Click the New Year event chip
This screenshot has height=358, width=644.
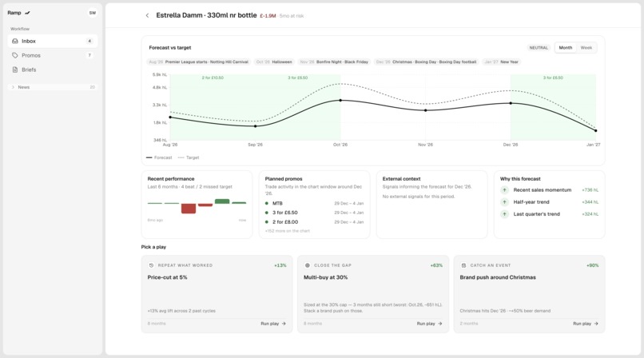pos(501,62)
